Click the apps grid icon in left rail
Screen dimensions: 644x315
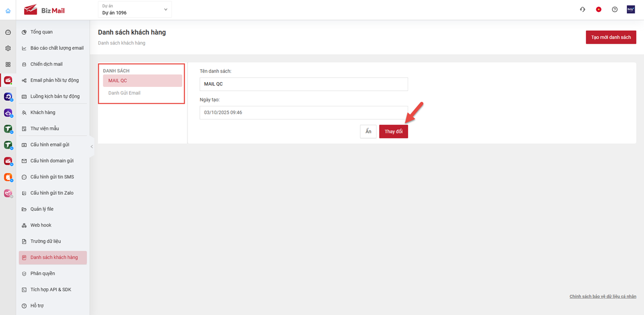[x=8, y=64]
